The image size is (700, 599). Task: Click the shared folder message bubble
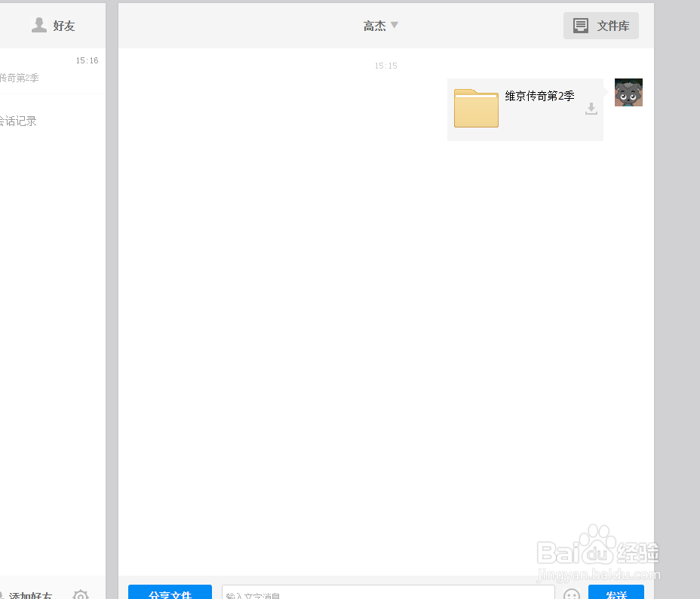click(x=525, y=109)
